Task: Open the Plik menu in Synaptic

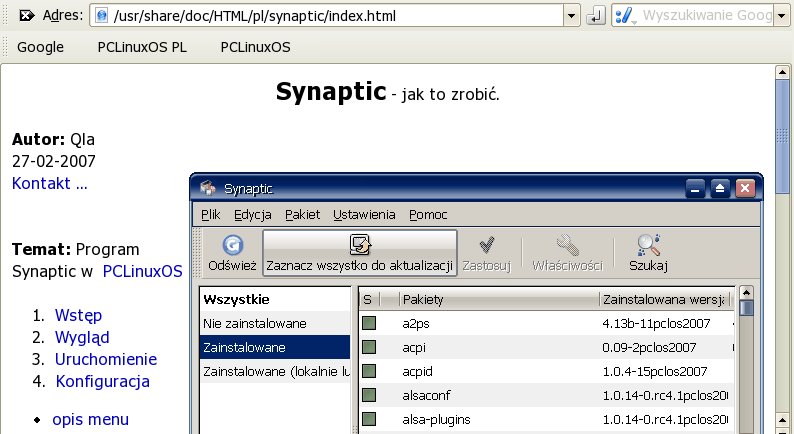Action: [x=211, y=215]
